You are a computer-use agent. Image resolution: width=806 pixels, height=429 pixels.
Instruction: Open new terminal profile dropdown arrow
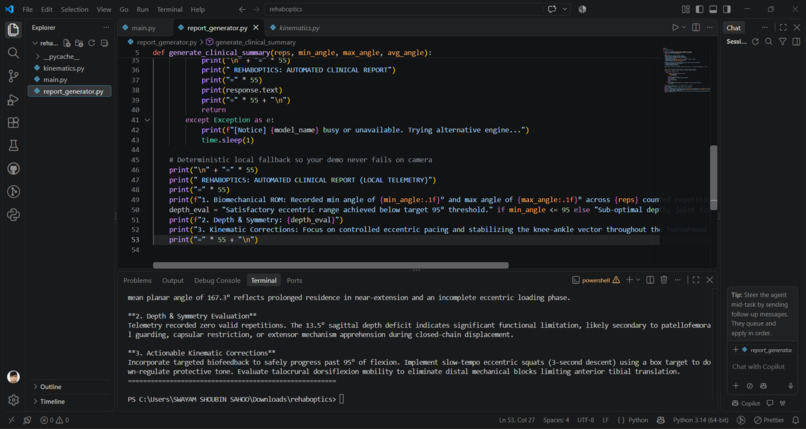(638, 280)
